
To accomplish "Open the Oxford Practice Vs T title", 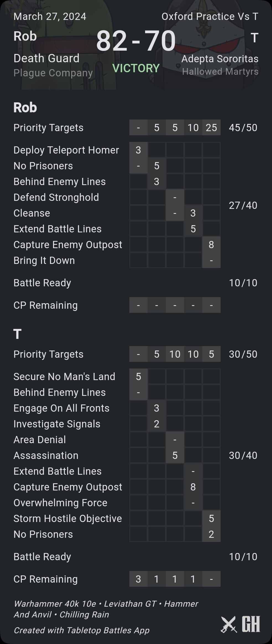I will (x=210, y=17).
